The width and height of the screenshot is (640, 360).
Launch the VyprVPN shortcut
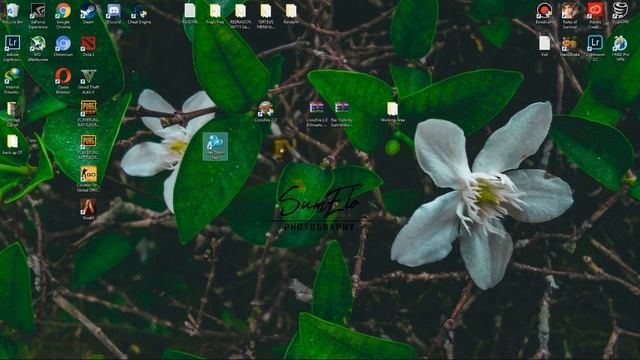point(620,13)
